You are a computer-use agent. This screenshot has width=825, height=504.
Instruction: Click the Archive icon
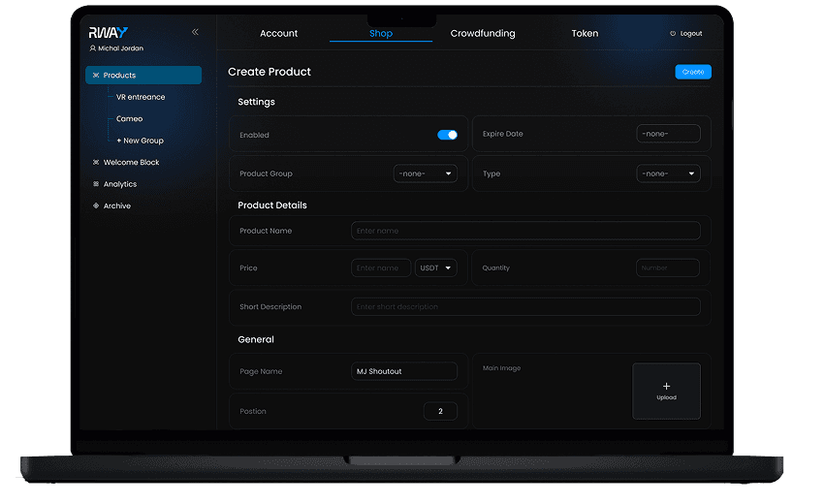click(96, 205)
